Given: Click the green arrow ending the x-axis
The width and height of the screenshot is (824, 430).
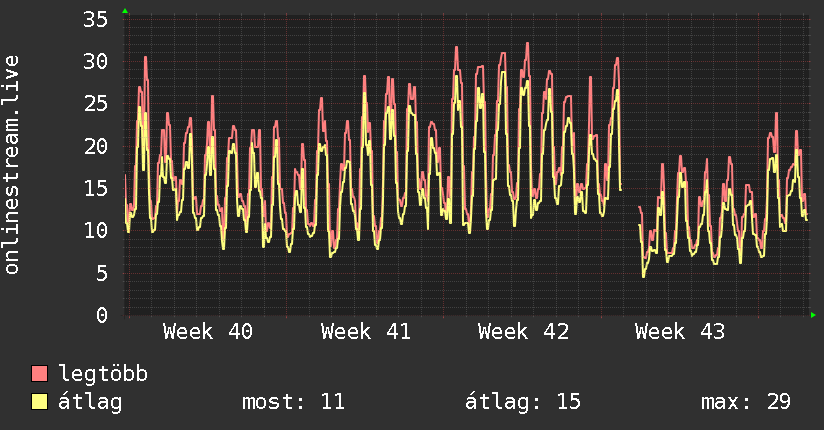Looking at the screenshot, I should tap(813, 315).
